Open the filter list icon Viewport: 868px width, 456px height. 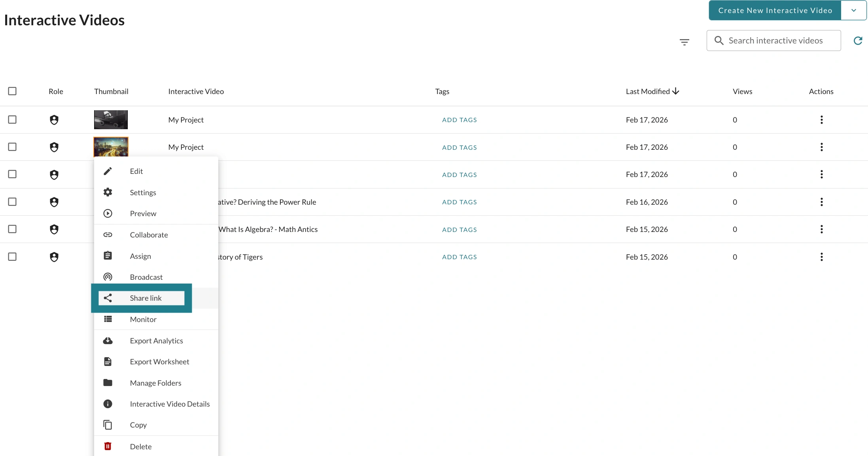coord(685,42)
